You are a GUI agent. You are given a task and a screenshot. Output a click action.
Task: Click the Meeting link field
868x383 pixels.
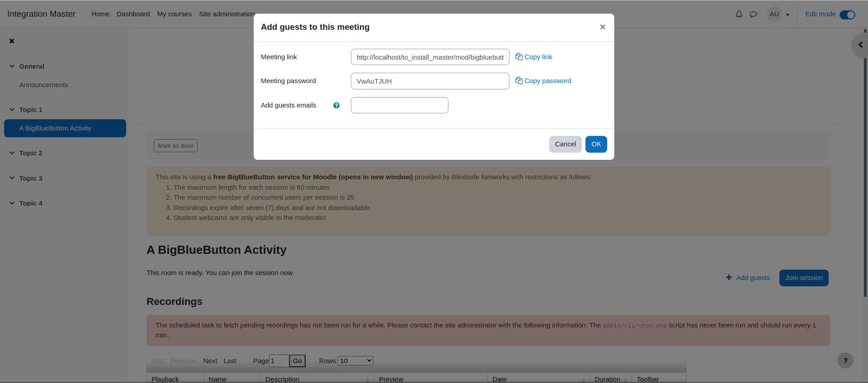pyautogui.click(x=430, y=57)
